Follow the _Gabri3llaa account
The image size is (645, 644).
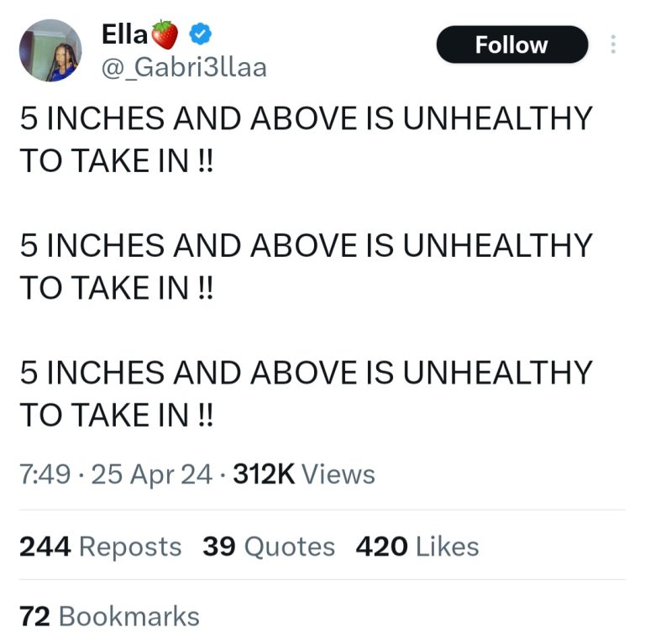tap(511, 45)
